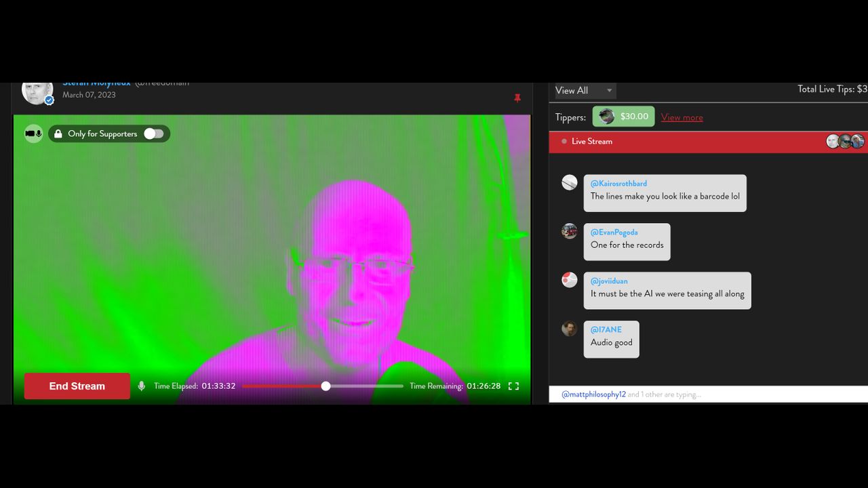
Task: Click the red pin icon on the post
Action: pyautogui.click(x=517, y=98)
